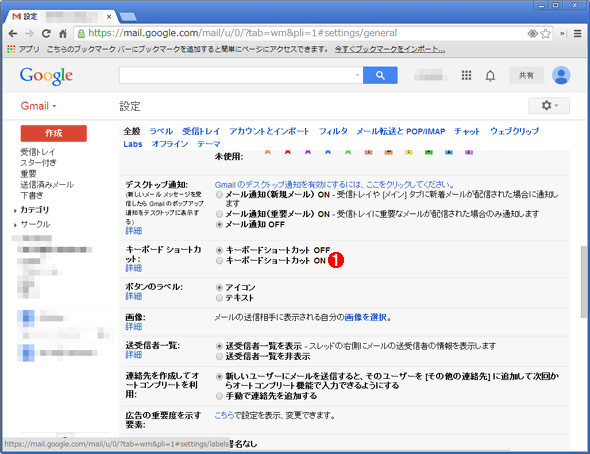Viewport: 590px width, 454px height.
Task: Open アカウントとインポート tab
Action: click(269, 131)
